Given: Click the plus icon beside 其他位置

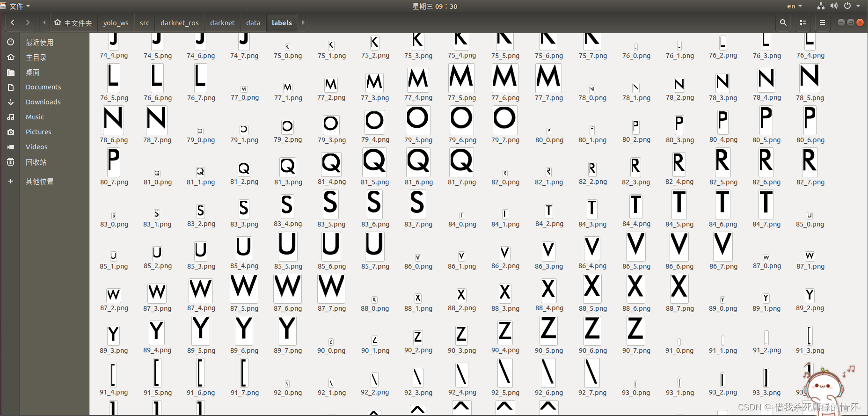Looking at the screenshot, I should pyautogui.click(x=11, y=181).
